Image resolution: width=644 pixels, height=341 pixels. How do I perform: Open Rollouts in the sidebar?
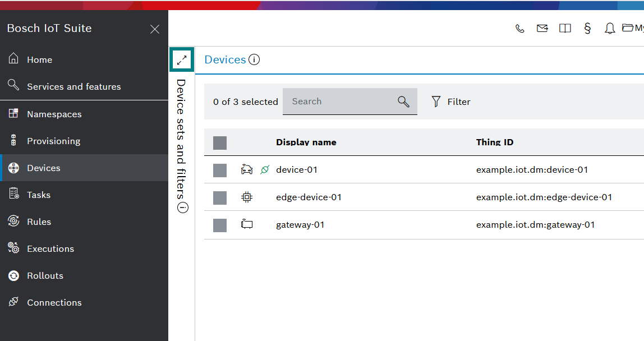click(x=84, y=275)
